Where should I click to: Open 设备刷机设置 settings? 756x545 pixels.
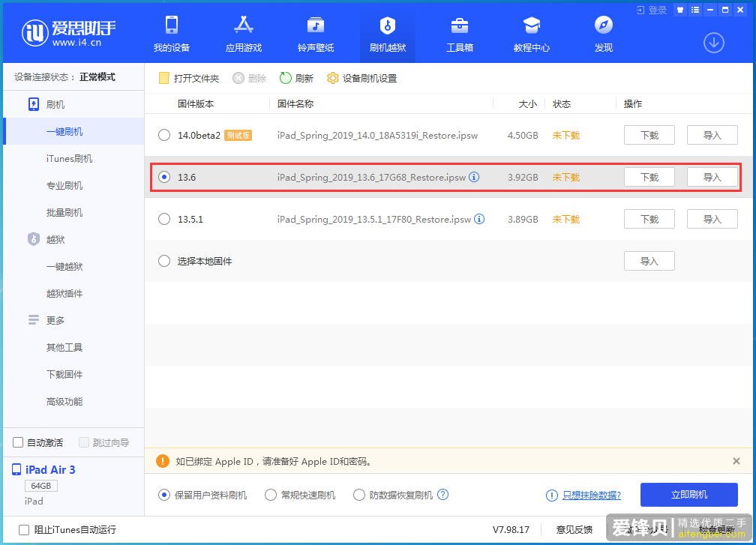pyautogui.click(x=361, y=78)
